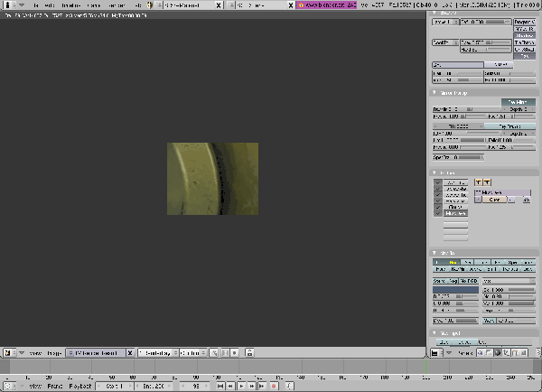Collapse the Mirror Transp panel triangle
Viewport: 542px width, 392px height.
(435, 93)
